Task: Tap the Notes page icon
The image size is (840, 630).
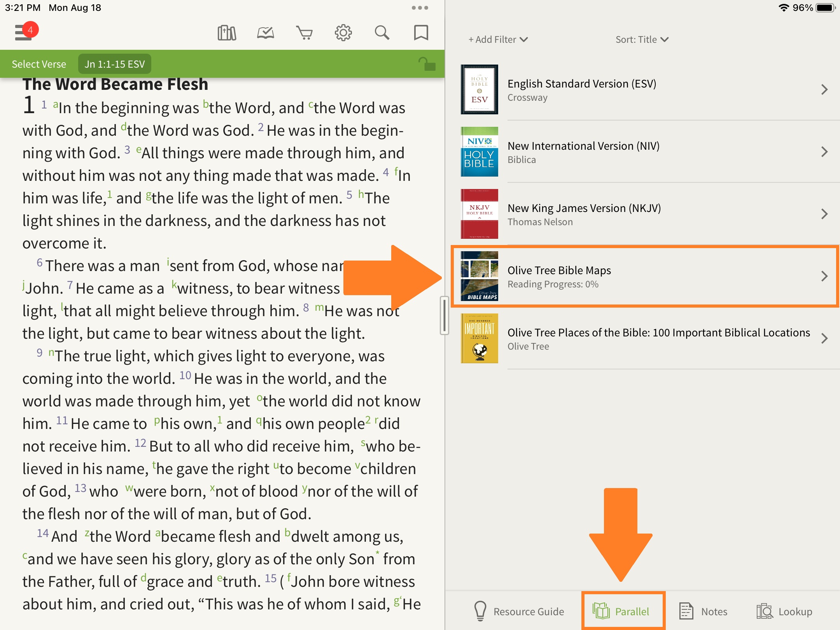Action: point(686,611)
